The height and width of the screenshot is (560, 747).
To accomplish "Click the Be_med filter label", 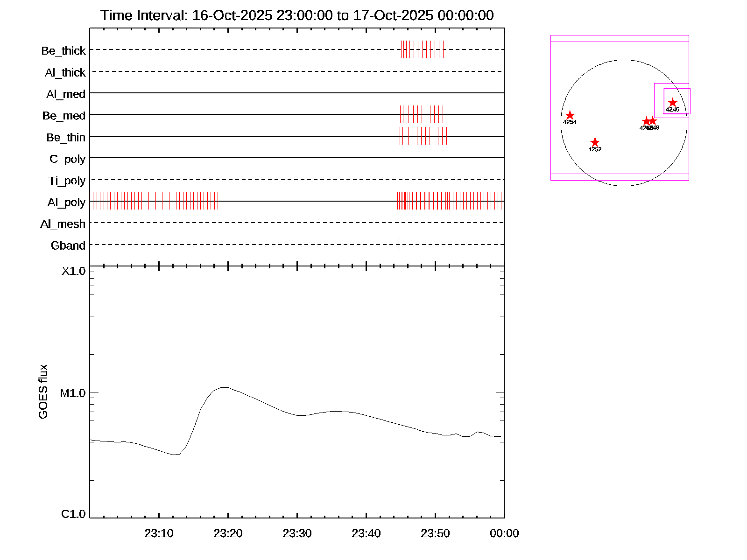I will tap(64, 116).
